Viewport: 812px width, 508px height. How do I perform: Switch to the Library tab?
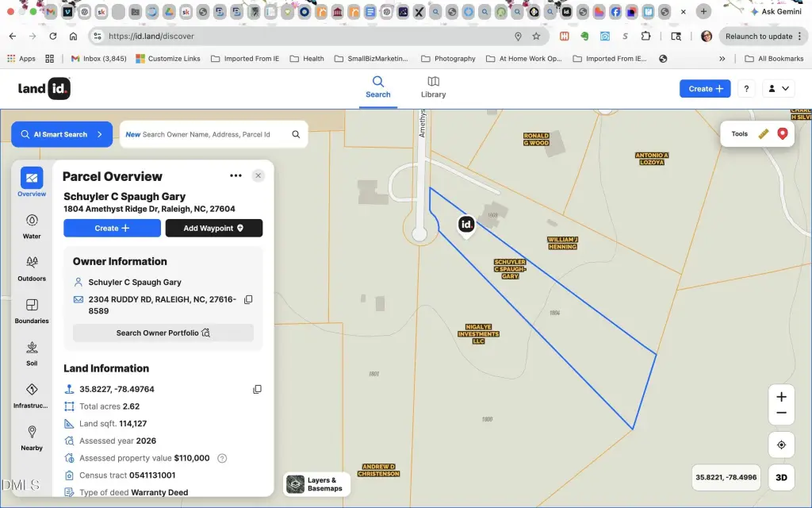pos(433,87)
